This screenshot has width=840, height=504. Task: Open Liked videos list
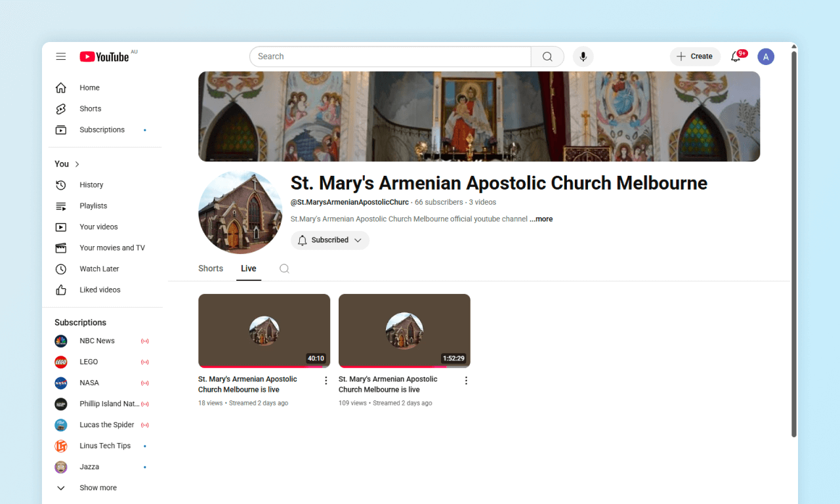[100, 290]
